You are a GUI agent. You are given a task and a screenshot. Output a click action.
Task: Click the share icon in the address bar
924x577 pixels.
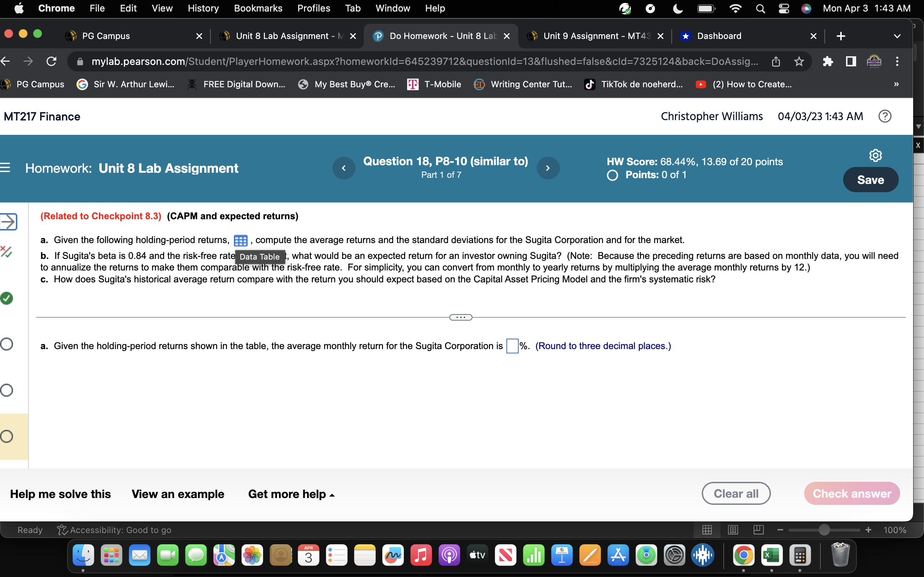tap(776, 61)
